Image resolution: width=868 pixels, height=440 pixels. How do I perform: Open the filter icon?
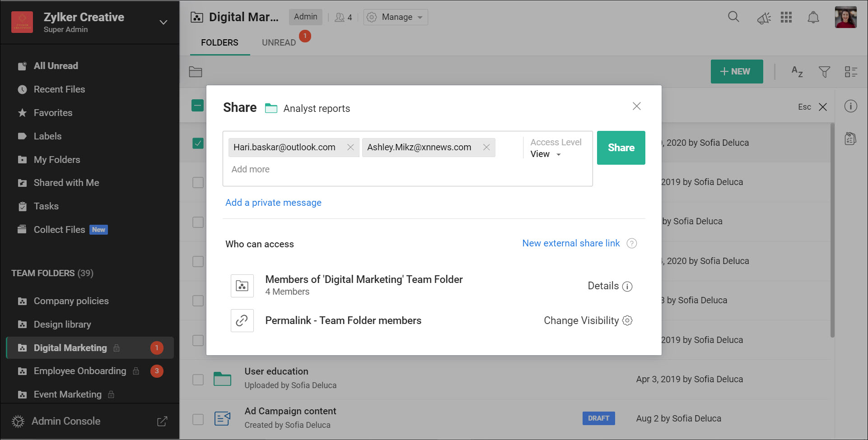[825, 72]
